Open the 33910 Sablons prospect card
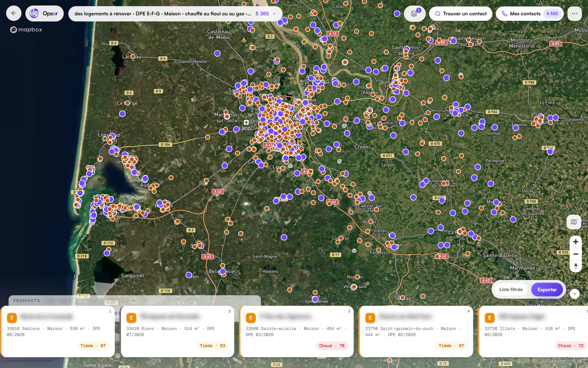The height and width of the screenshot is (368, 588). [58, 332]
